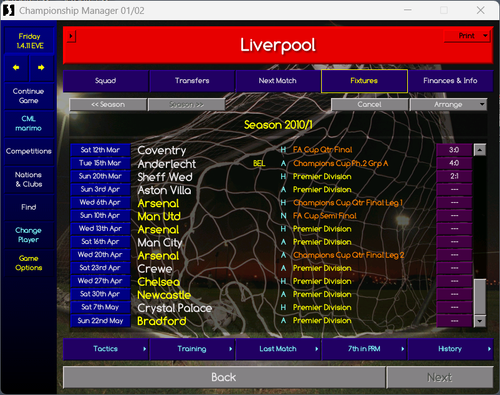Click the Back button

224,377
